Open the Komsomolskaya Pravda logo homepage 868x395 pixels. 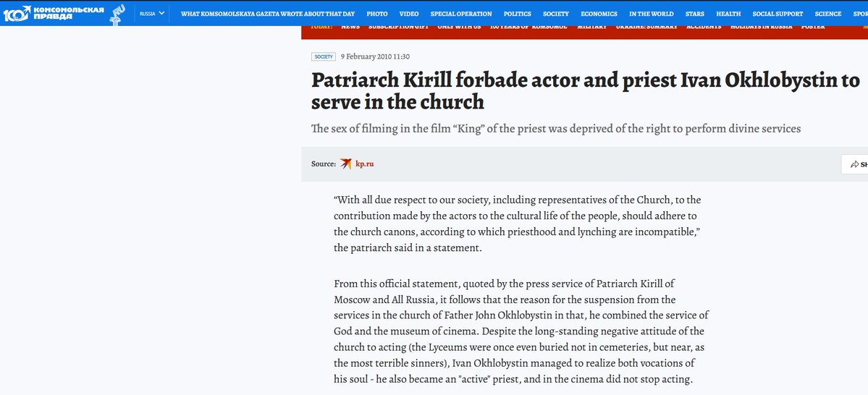point(54,13)
